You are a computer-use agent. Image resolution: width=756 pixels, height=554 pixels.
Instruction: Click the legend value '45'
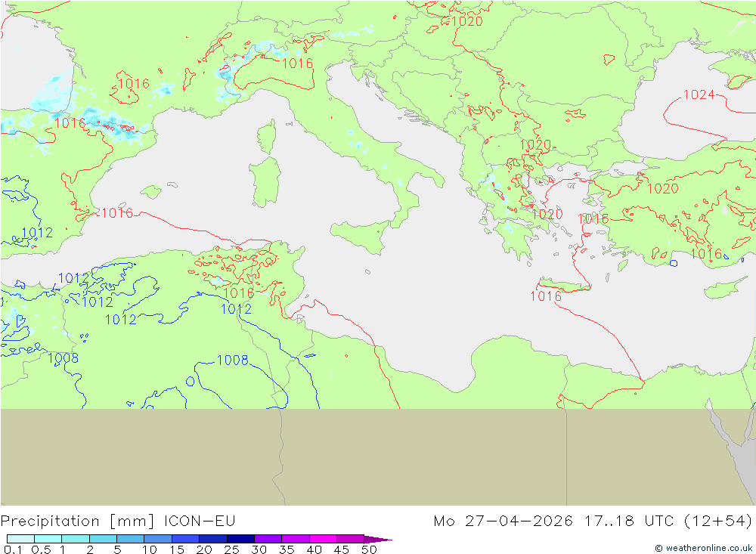tap(342, 549)
